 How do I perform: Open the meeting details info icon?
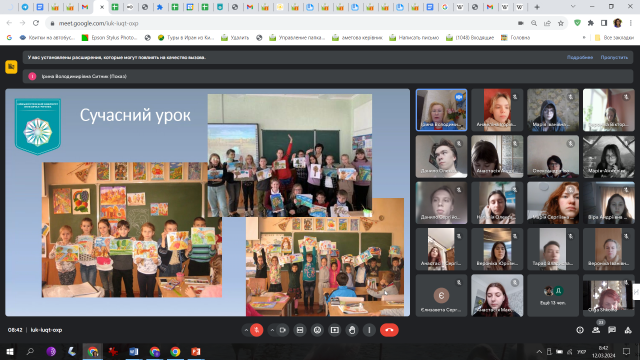click(x=580, y=330)
